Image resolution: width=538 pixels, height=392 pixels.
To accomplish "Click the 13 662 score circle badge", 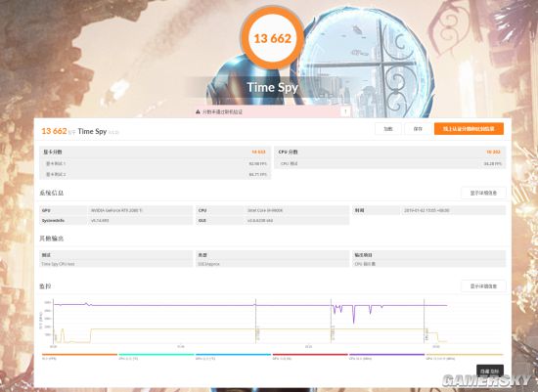I will pos(273,38).
